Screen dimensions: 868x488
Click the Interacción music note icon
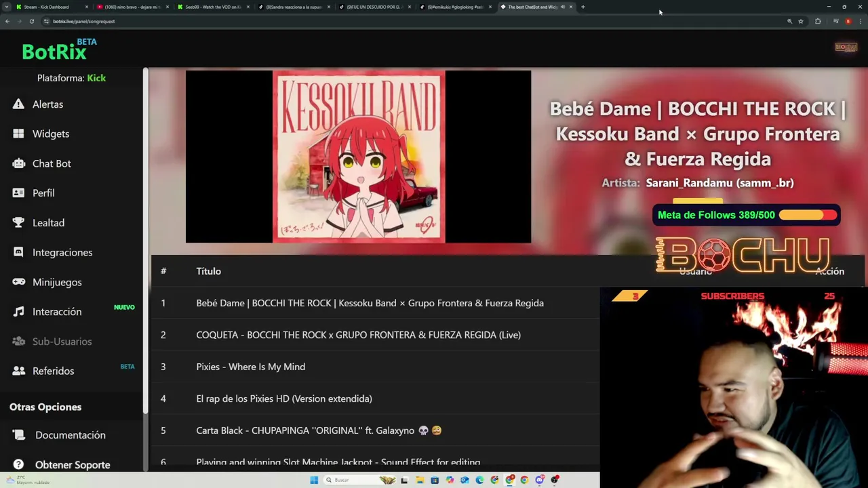18,312
